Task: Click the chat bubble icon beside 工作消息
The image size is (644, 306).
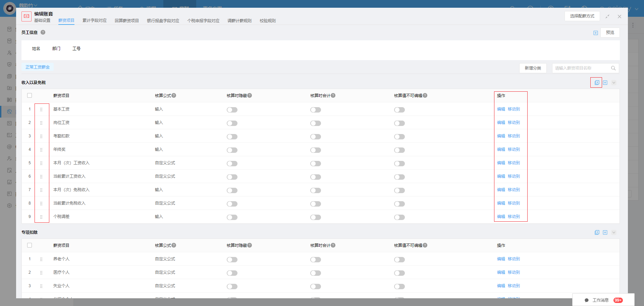Action: tap(587, 300)
